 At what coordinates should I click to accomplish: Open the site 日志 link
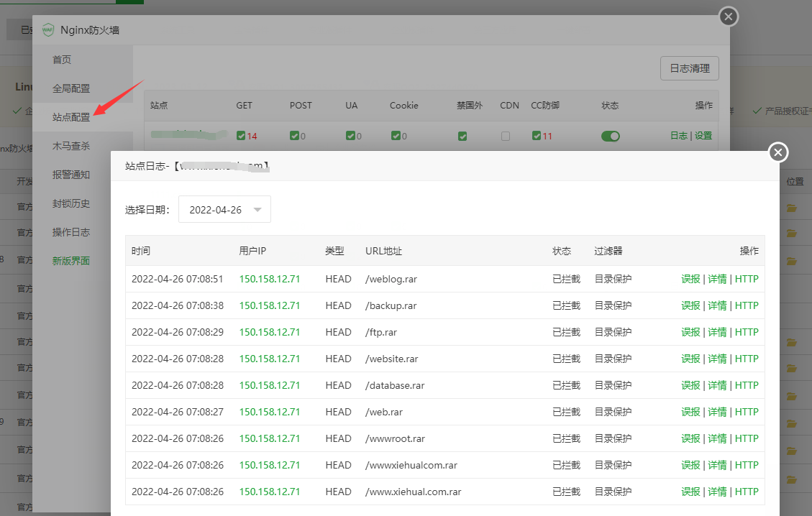pyautogui.click(x=678, y=136)
